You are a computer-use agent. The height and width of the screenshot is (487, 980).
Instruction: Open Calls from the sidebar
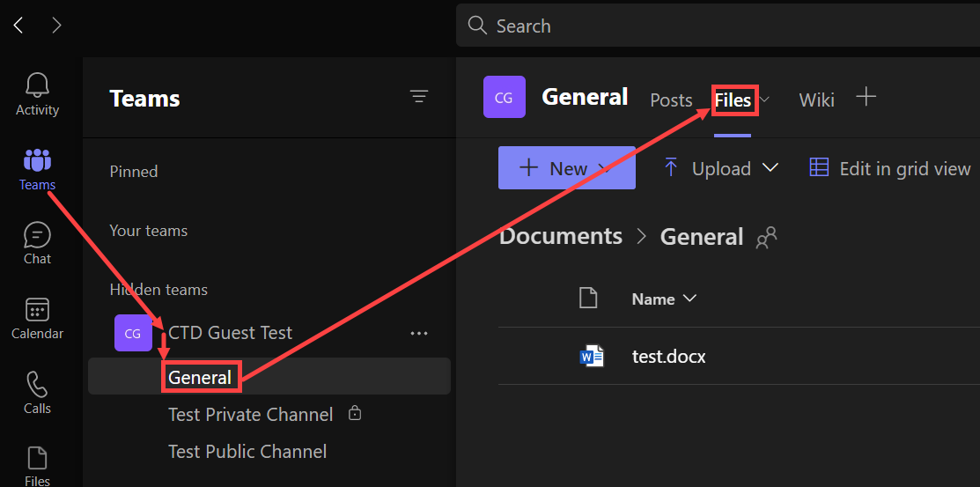click(38, 394)
